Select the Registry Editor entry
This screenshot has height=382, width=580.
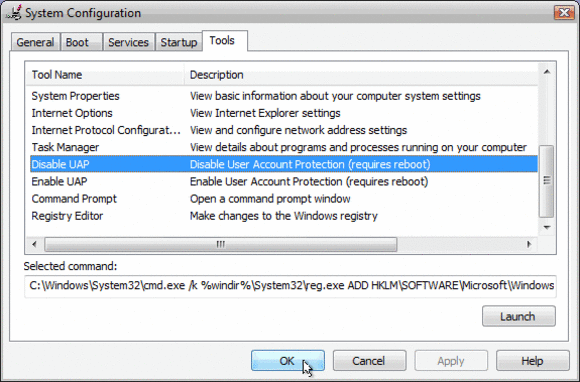click(284, 216)
